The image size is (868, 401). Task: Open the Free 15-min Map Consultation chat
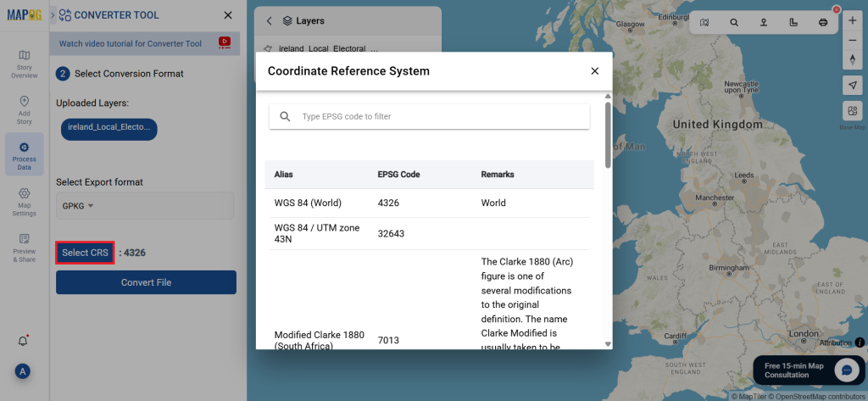point(810,370)
